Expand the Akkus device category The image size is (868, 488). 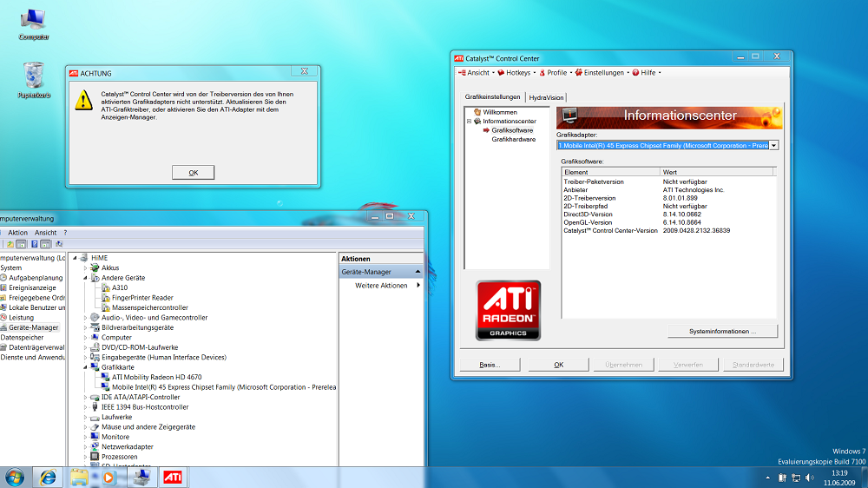click(85, 268)
